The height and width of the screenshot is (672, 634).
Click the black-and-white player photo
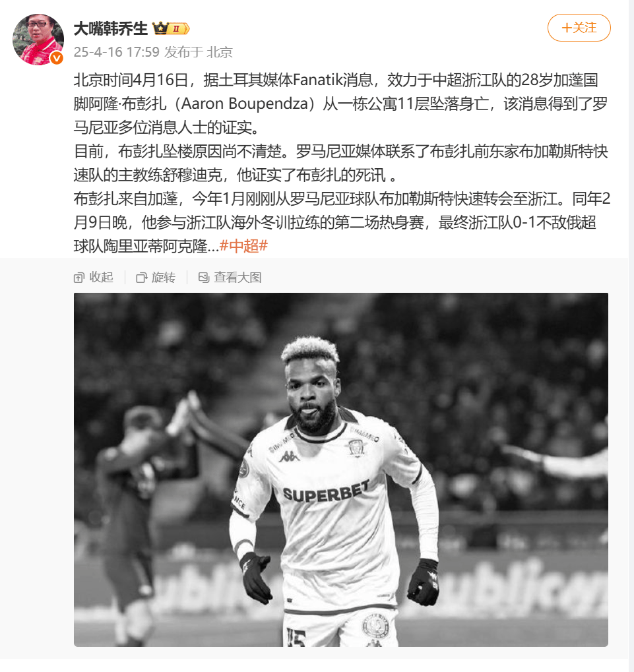click(341, 470)
